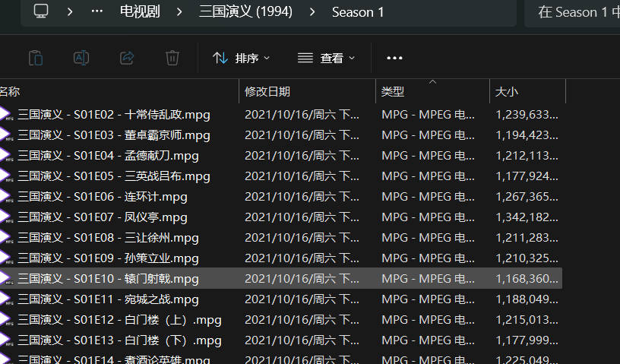Click the modified date of S01E13 row
The width and height of the screenshot is (620, 364).
coord(302,340)
